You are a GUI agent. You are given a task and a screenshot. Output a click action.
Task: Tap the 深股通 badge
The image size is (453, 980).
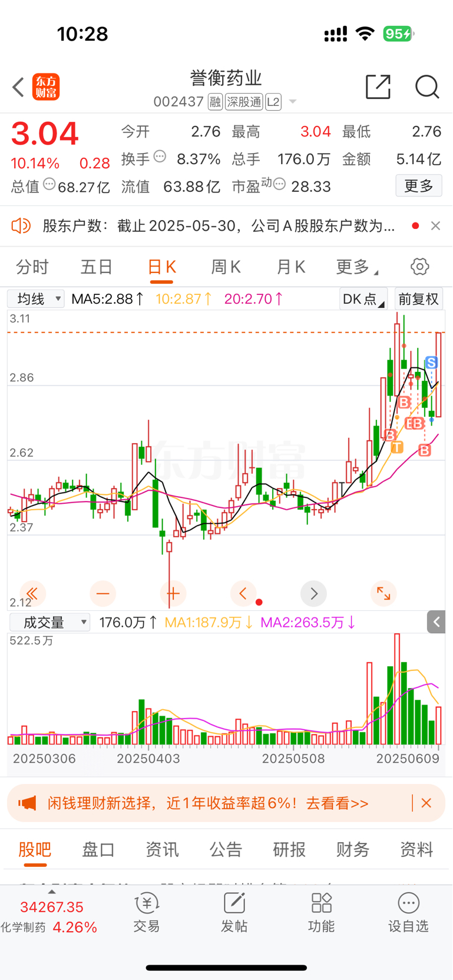[244, 102]
